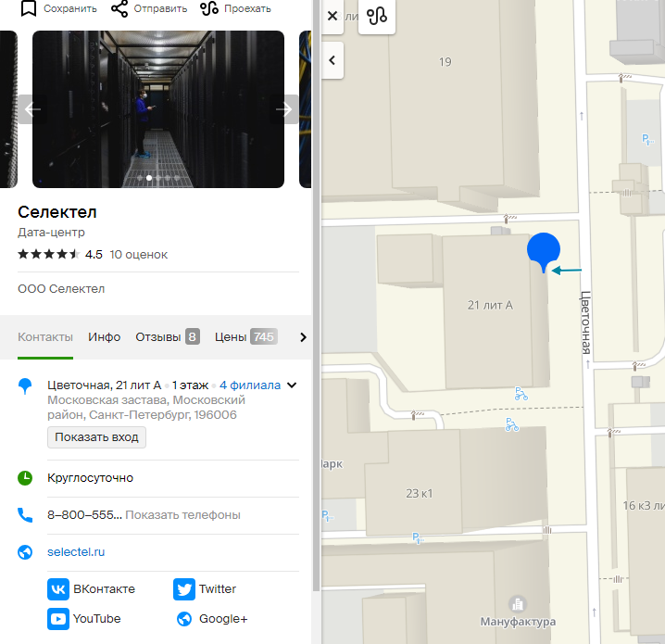
Task: Click the Селектел title heading
Action: pyautogui.click(x=57, y=212)
